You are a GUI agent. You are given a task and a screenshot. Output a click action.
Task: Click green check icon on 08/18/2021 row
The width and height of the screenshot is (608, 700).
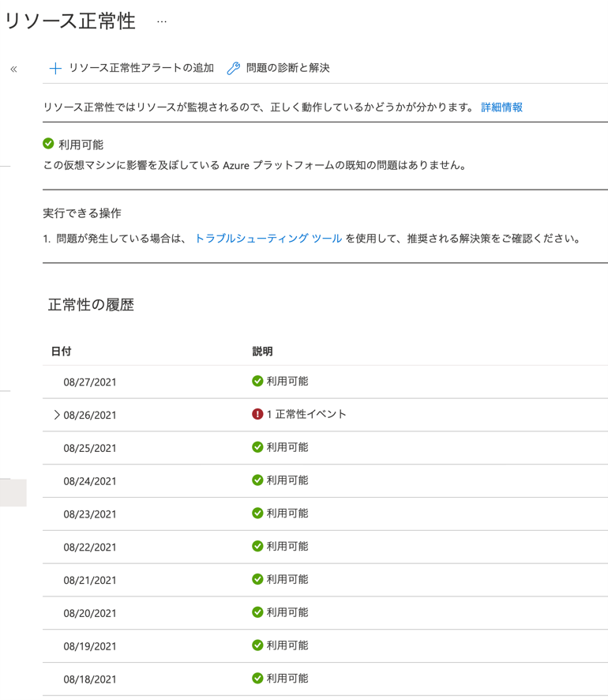257,679
